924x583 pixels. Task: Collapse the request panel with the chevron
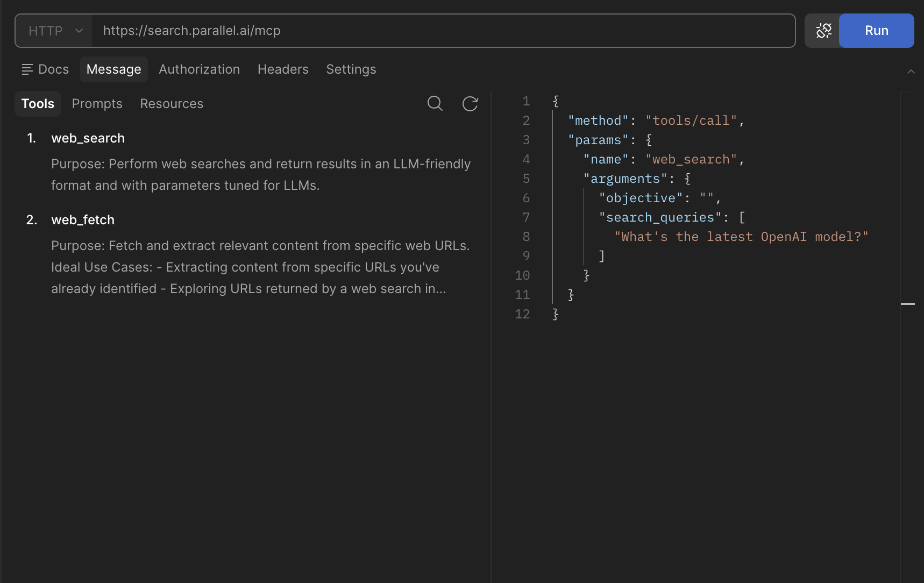click(911, 72)
